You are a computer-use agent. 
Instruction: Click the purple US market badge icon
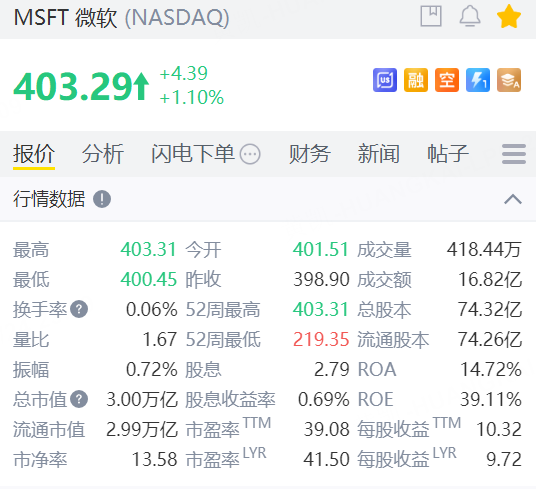[385, 80]
